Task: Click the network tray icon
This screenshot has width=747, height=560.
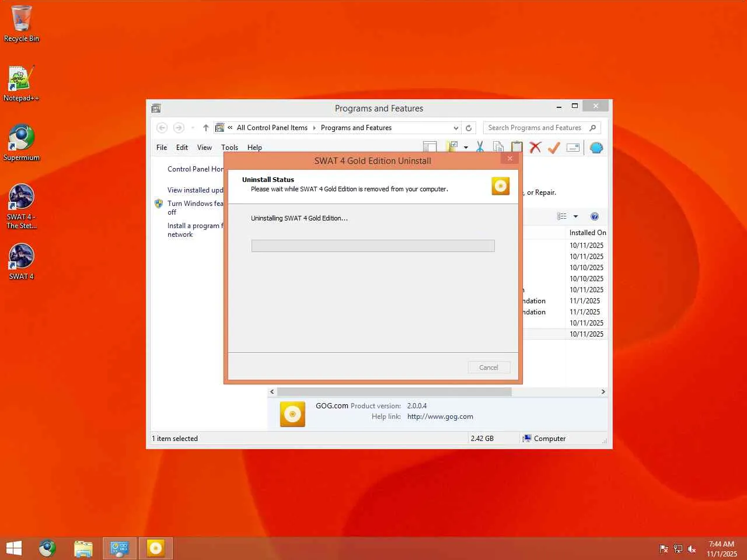Action: coord(678,548)
